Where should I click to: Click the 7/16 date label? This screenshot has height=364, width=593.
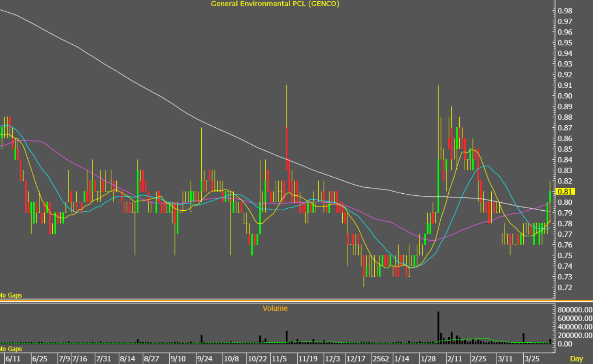pos(80,358)
